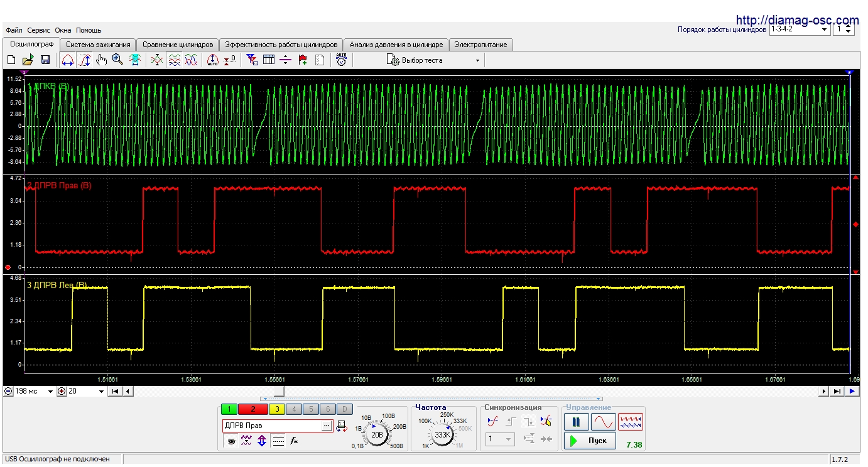Click the zero level reset icon
This screenshot has height=467, width=868.
[x=230, y=60]
